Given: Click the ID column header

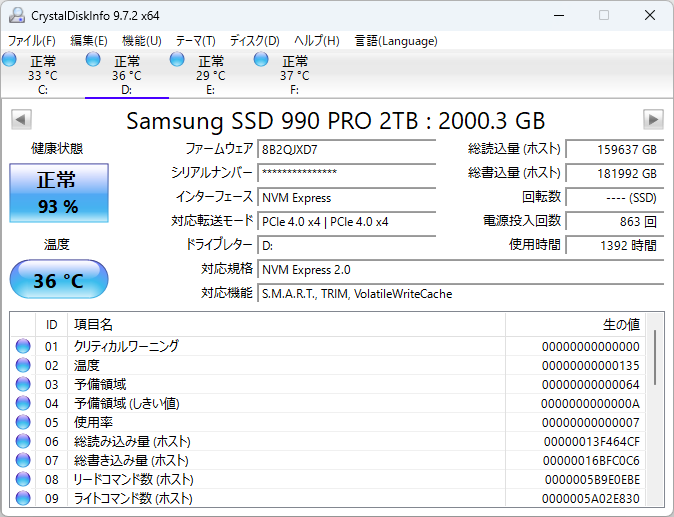Looking at the screenshot, I should coord(51,324).
